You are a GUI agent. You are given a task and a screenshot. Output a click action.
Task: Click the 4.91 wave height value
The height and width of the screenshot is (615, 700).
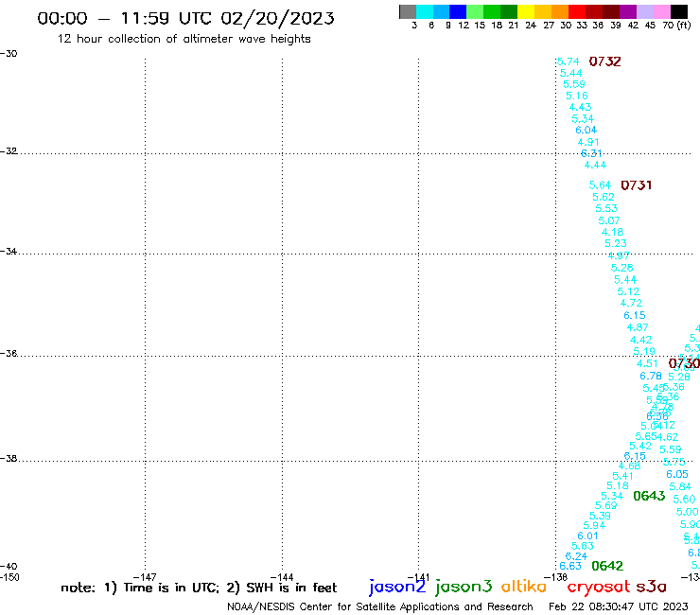point(588,142)
